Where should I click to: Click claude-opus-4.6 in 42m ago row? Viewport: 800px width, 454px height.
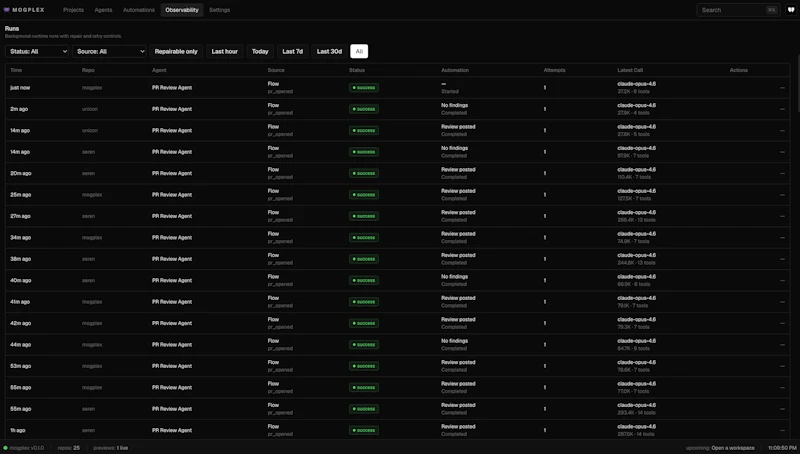click(636, 320)
